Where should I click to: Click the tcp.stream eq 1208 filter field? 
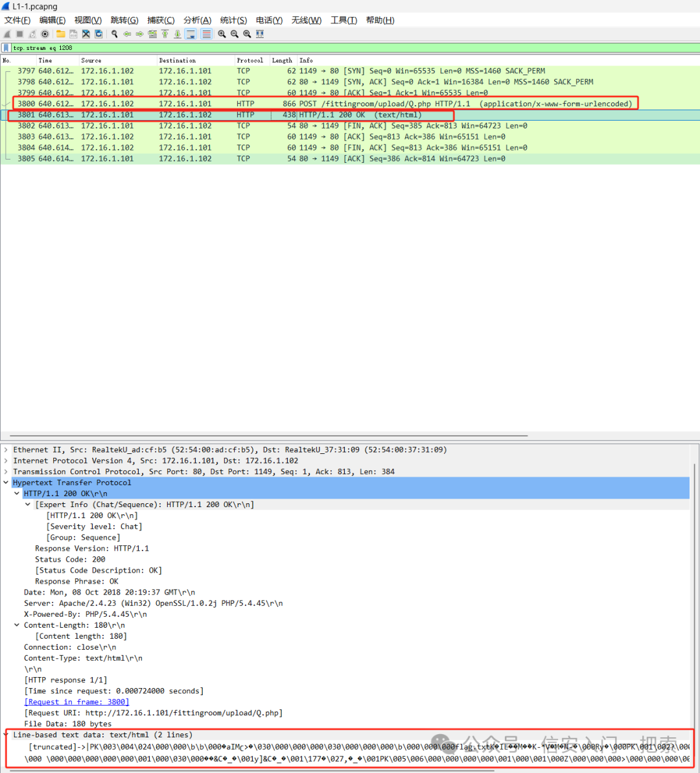coord(355,48)
